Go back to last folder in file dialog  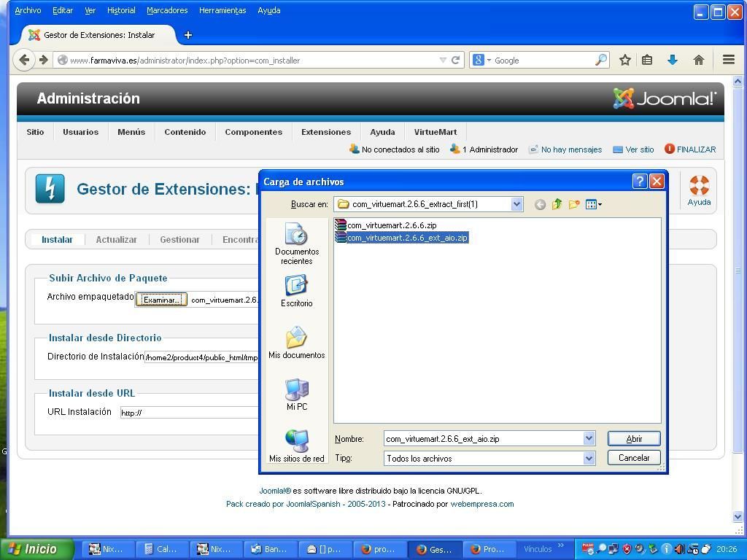coord(540,205)
